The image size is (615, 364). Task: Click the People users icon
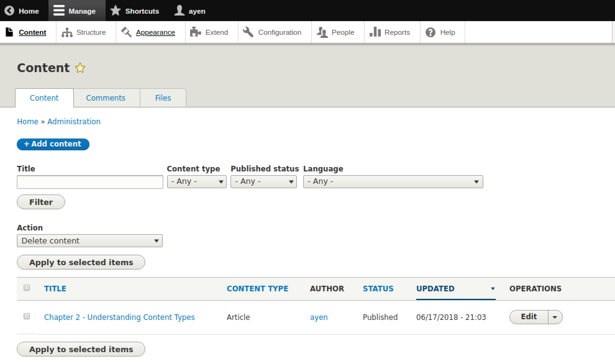tap(322, 32)
